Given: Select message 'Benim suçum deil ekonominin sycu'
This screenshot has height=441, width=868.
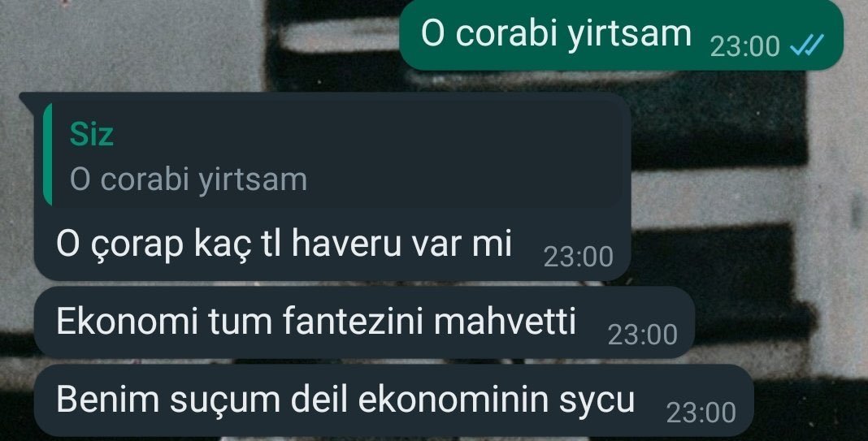Looking at the screenshot, I should point(345,400).
